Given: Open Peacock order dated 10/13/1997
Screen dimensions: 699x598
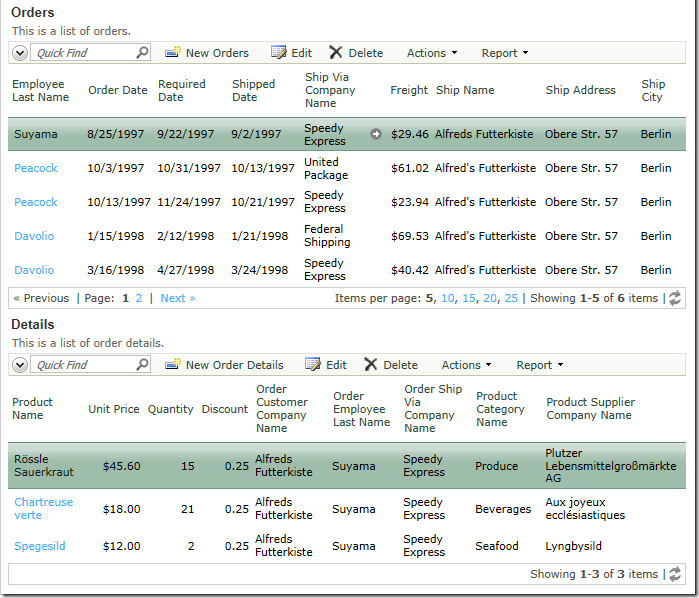Looking at the screenshot, I should coord(36,202).
